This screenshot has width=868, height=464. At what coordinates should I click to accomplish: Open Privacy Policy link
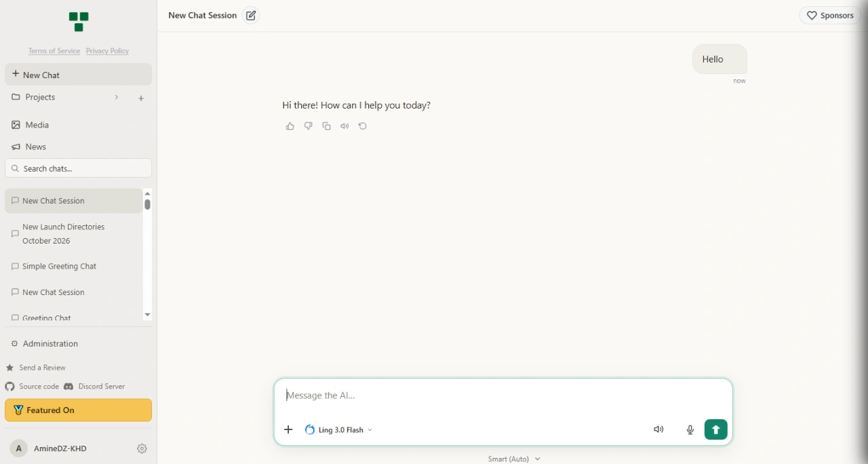[107, 51]
